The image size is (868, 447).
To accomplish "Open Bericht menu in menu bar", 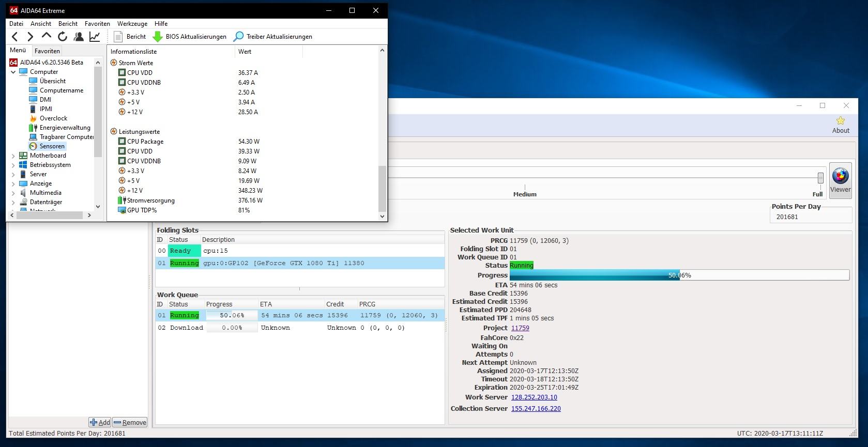I will coord(68,23).
